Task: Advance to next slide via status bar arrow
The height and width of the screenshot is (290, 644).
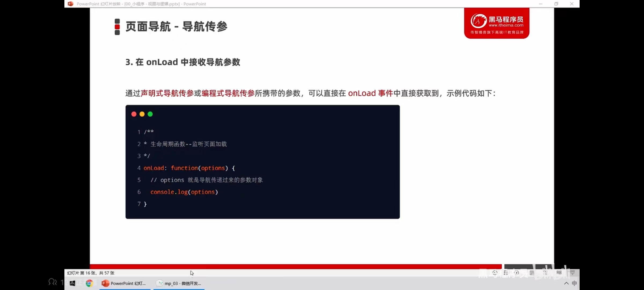Action: pyautogui.click(x=516, y=273)
